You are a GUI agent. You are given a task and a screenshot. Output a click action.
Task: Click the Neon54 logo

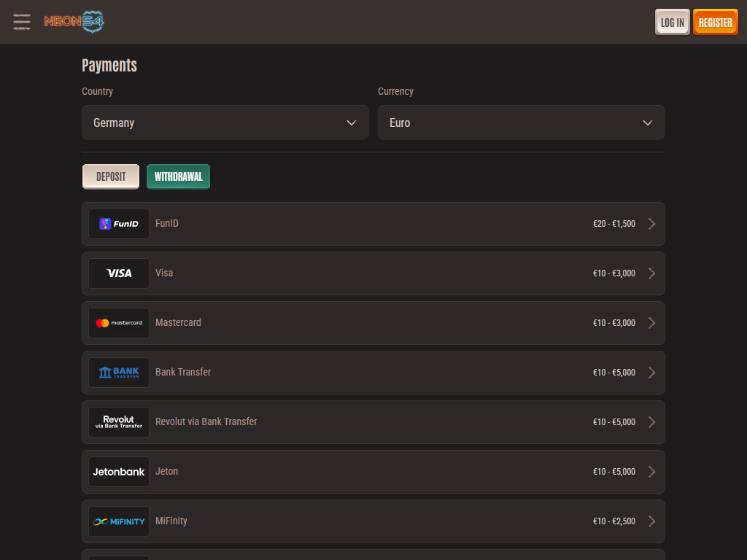click(74, 21)
